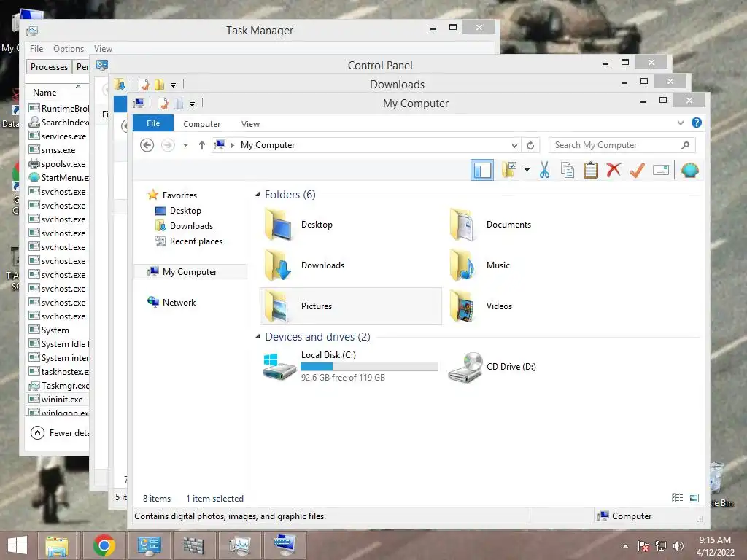
Task: Click the Properties quick access icon
Action: pos(163,104)
